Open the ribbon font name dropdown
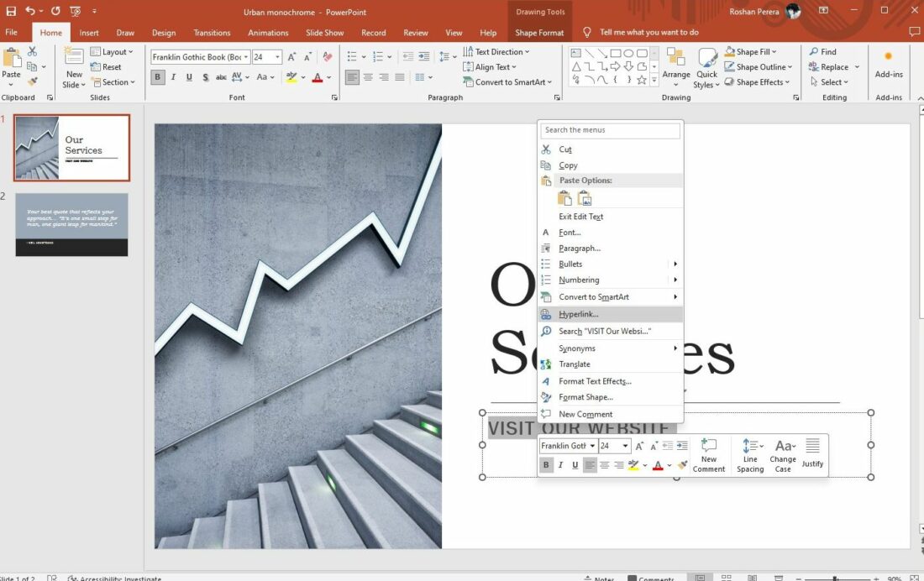 (x=246, y=57)
